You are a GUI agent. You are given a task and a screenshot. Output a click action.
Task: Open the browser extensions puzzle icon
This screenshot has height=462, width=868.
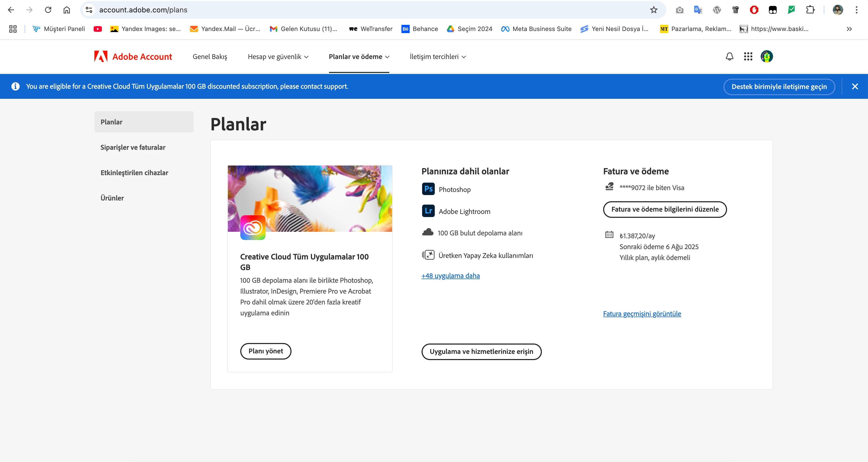point(810,10)
